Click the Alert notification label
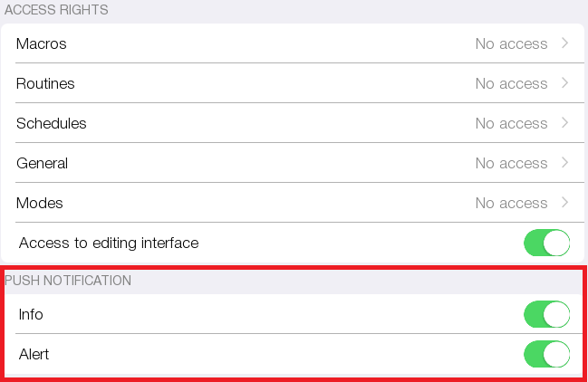The width and height of the screenshot is (588, 382). click(x=34, y=354)
